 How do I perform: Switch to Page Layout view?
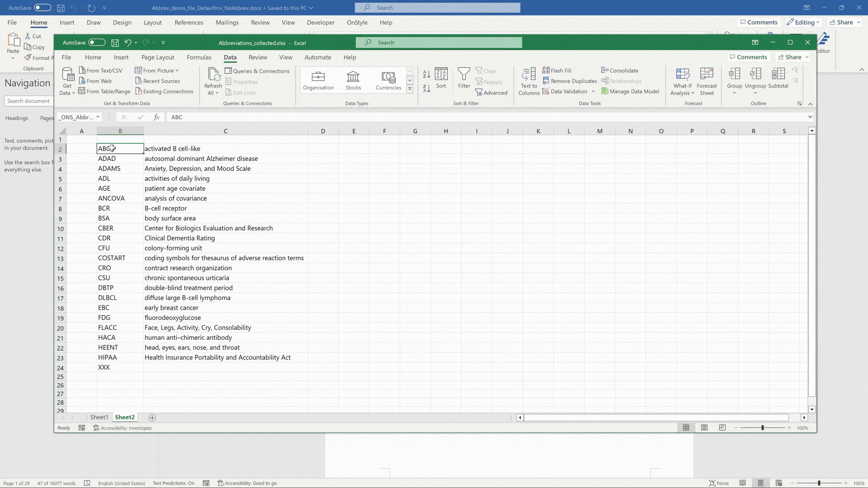[x=704, y=428]
